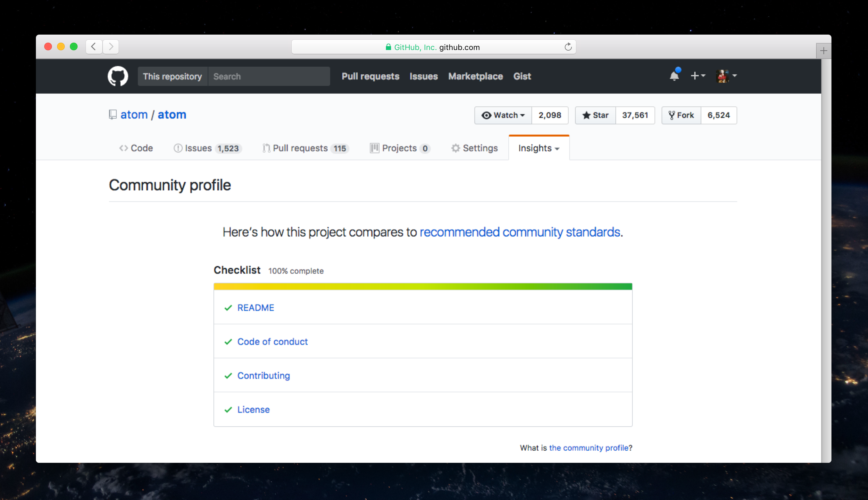Viewport: 868px width, 500px height.
Task: Open the user avatar menu
Action: point(726,76)
